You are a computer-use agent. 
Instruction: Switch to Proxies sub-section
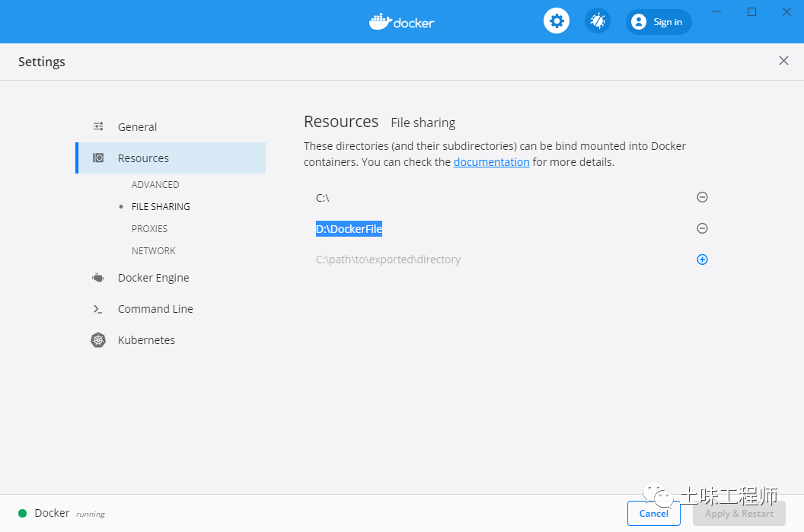tap(149, 229)
